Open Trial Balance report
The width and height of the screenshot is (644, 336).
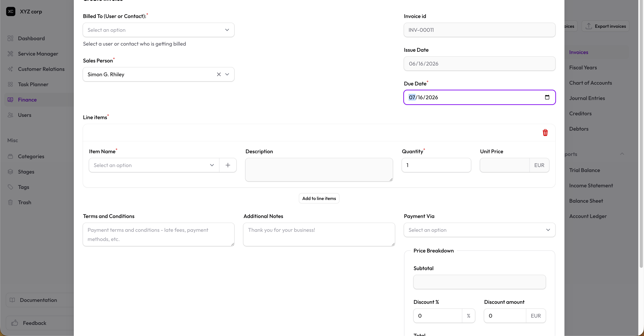(x=585, y=170)
